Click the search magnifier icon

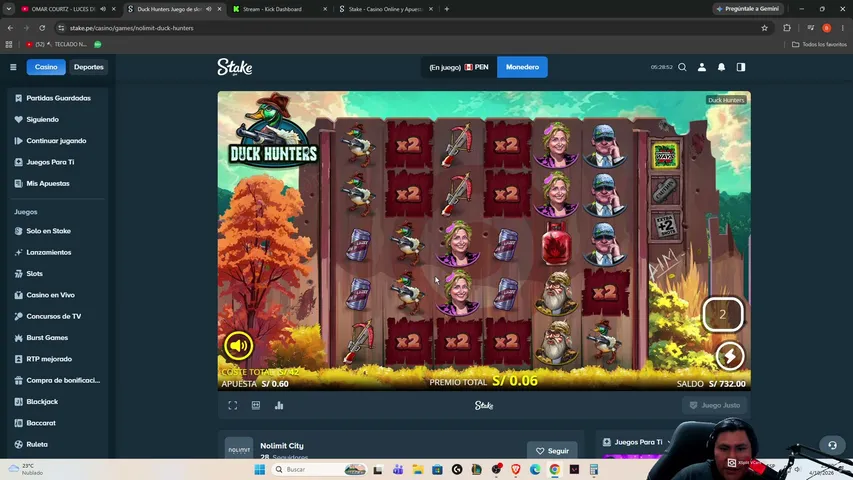pyautogui.click(x=682, y=67)
